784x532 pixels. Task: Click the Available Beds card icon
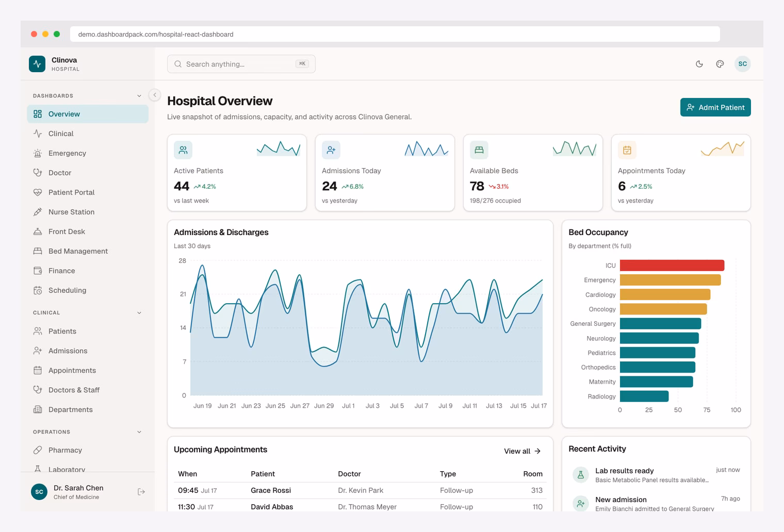point(479,150)
